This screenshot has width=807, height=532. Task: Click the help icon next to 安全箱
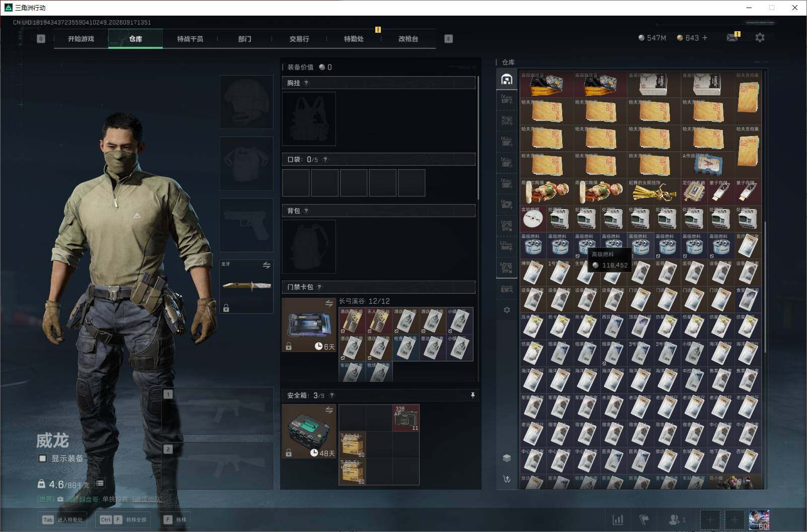pyautogui.click(x=331, y=396)
